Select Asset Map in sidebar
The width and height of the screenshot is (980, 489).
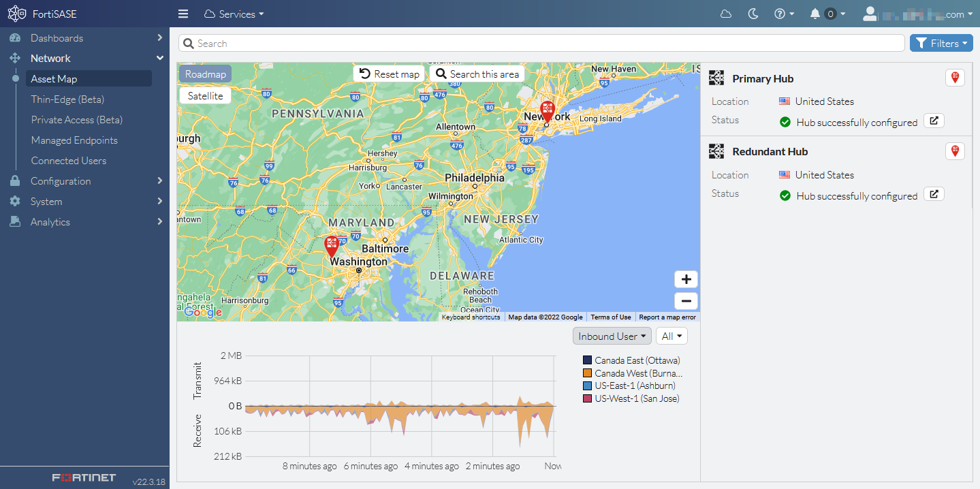89,79
